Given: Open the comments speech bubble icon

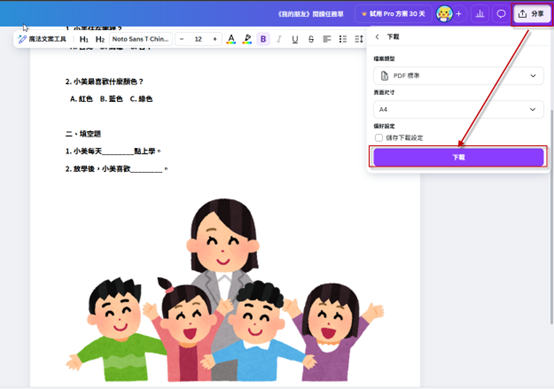Looking at the screenshot, I should [x=501, y=14].
